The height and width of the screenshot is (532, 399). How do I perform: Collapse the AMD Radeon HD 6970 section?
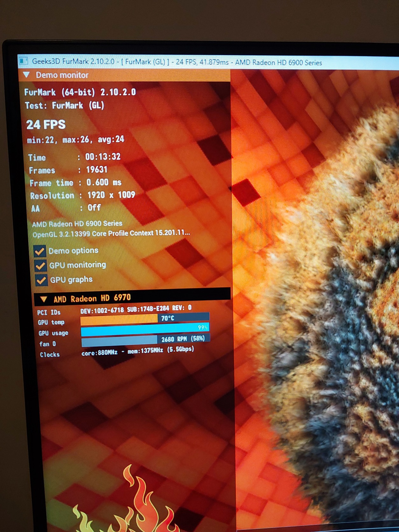tap(44, 299)
